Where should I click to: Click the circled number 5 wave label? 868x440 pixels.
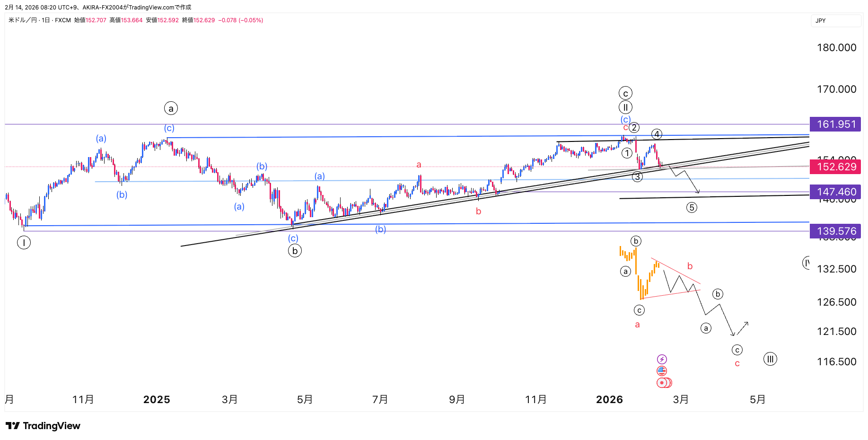pos(692,207)
